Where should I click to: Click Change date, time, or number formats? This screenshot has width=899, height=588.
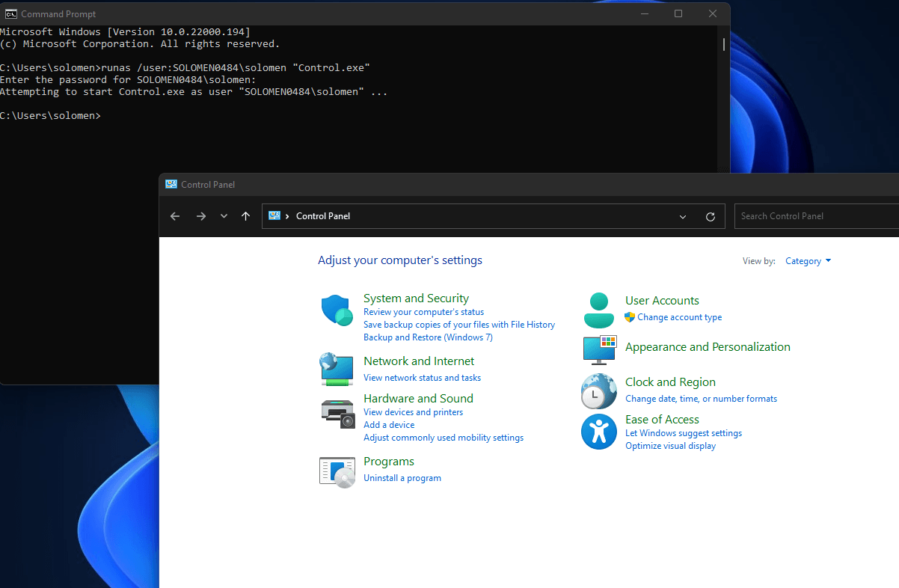pyautogui.click(x=701, y=399)
